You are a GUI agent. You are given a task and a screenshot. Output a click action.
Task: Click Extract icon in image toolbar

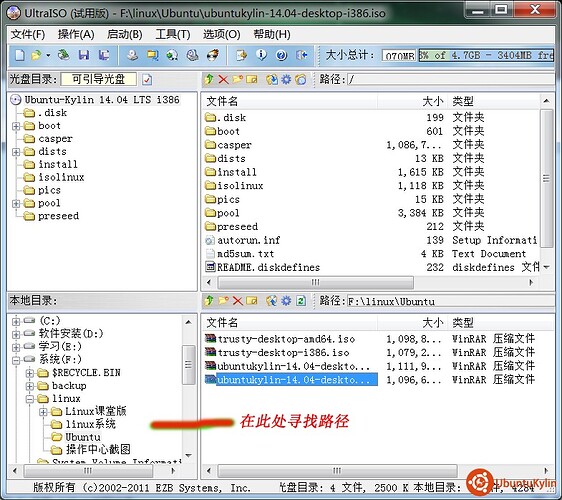(272, 80)
